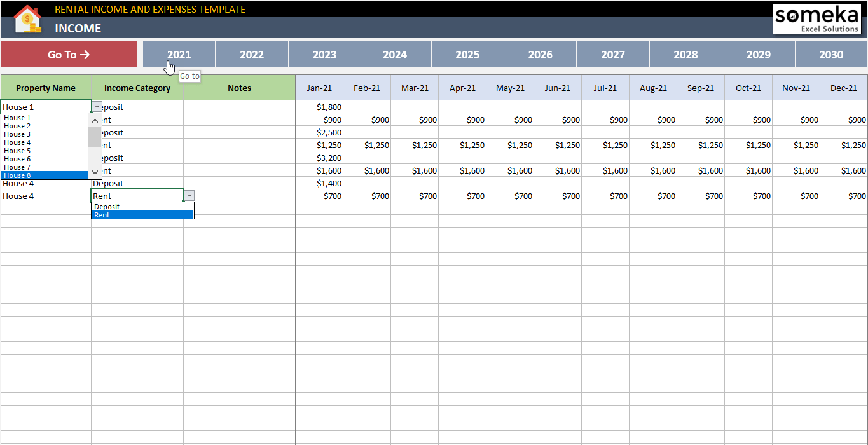Viewport: 868px width, 445px height.
Task: Click the Someka Excel Solutions logo
Action: point(817,19)
